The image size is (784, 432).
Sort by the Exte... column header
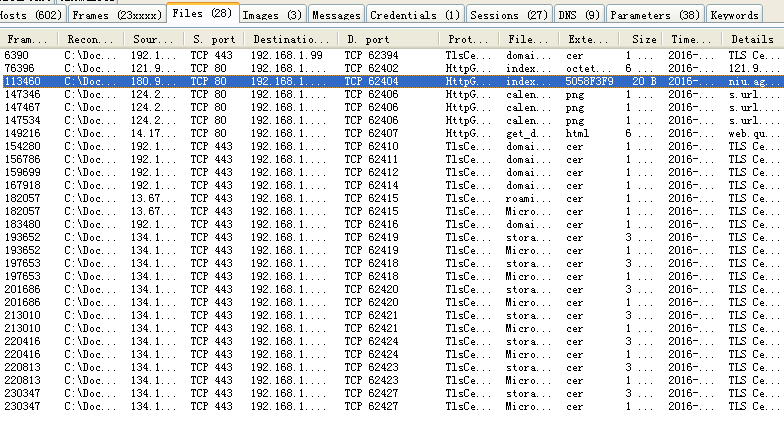point(588,39)
